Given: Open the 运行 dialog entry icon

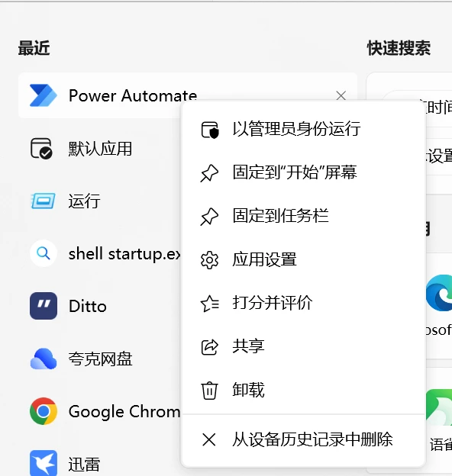Looking at the screenshot, I should [43, 201].
